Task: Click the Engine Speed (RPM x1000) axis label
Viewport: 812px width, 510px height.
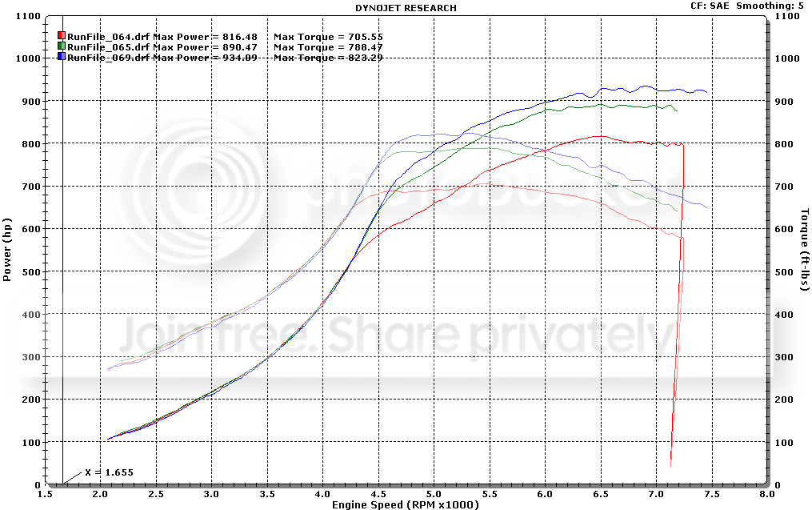Action: [406, 504]
